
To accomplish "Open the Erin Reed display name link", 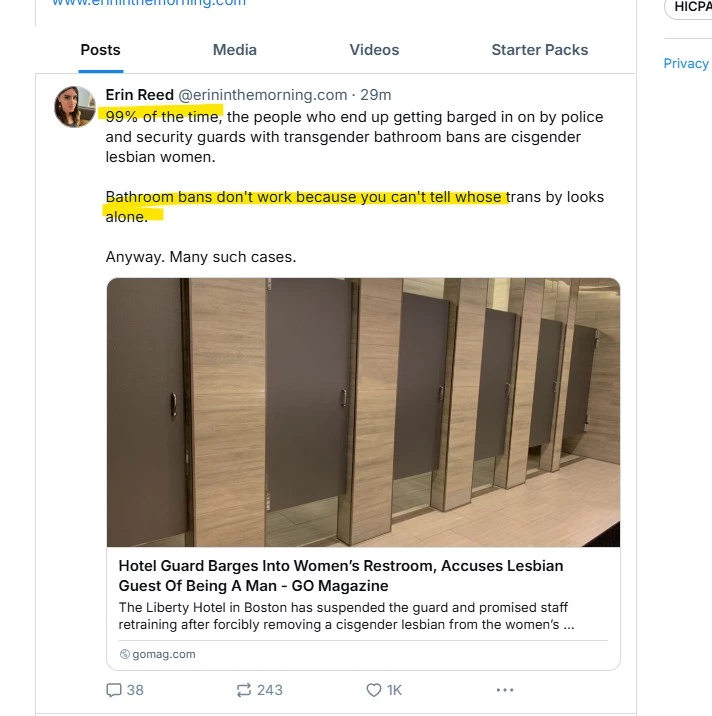I will [x=139, y=95].
